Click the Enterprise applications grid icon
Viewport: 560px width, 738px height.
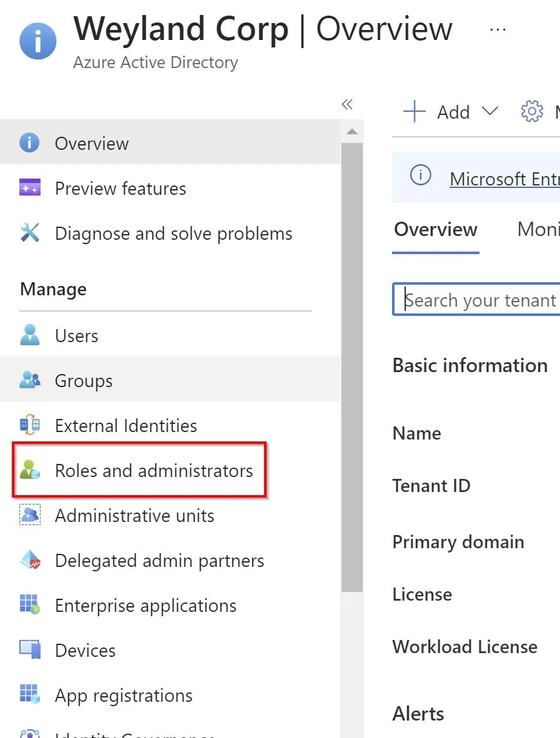29,604
